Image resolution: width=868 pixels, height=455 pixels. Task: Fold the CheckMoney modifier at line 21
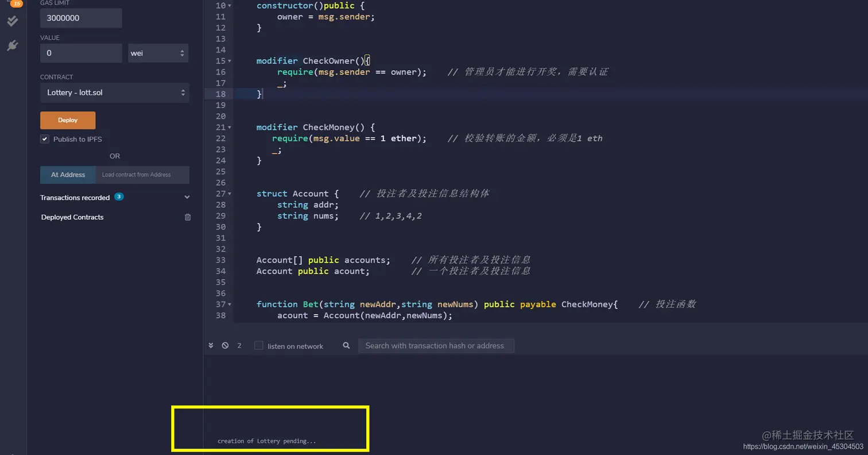230,128
